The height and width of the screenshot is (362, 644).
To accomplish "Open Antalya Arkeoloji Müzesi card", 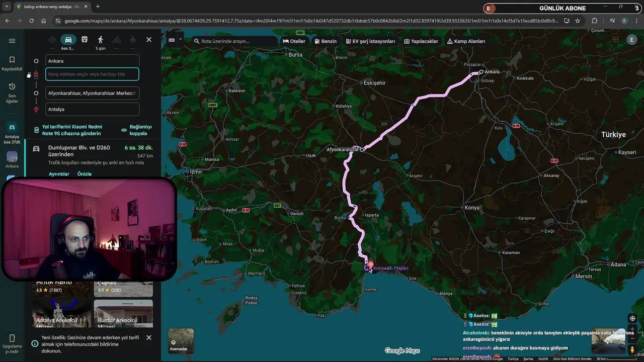I will (62, 314).
